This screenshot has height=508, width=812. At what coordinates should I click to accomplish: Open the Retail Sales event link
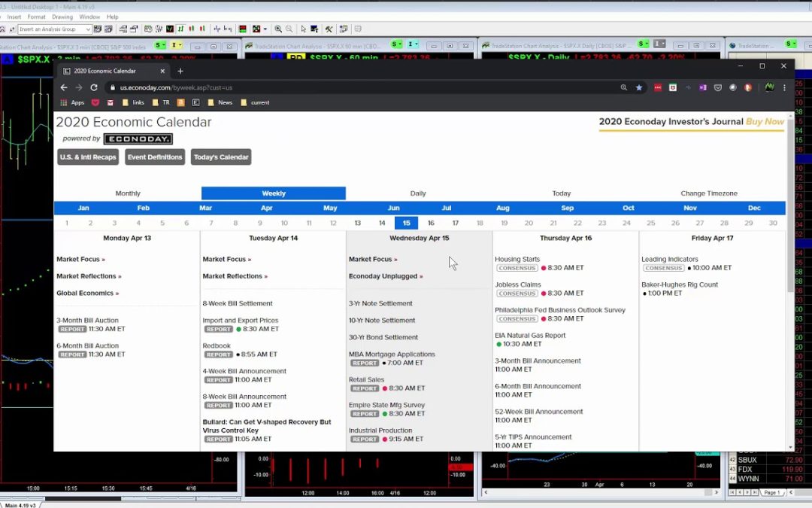pyautogui.click(x=366, y=379)
